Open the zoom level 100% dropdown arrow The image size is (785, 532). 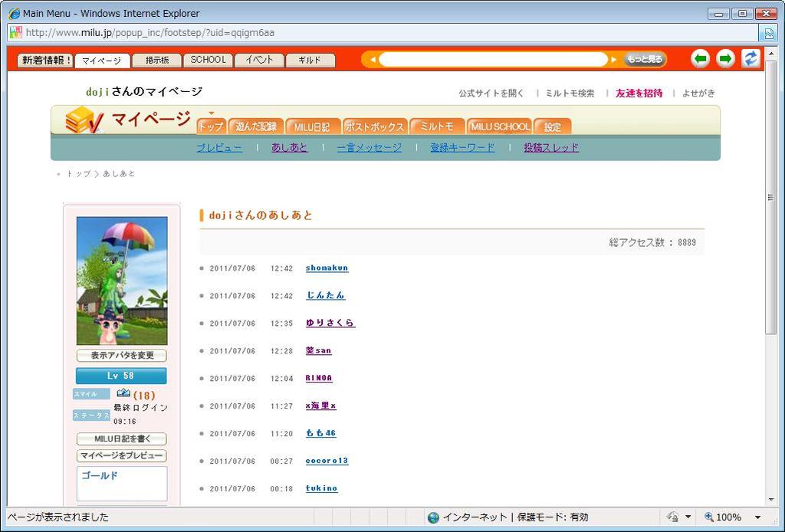pyautogui.click(x=757, y=517)
